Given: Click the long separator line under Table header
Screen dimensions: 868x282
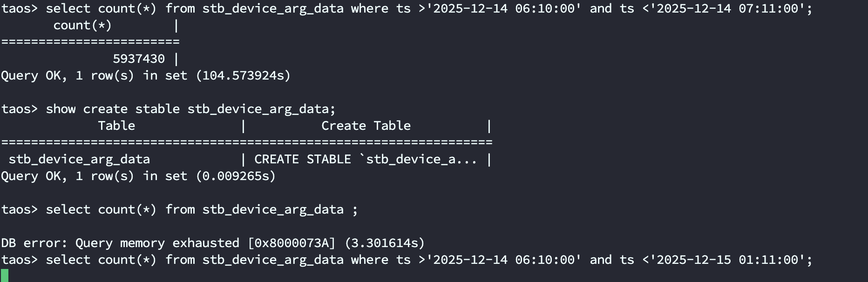Looking at the screenshot, I should (x=247, y=142).
